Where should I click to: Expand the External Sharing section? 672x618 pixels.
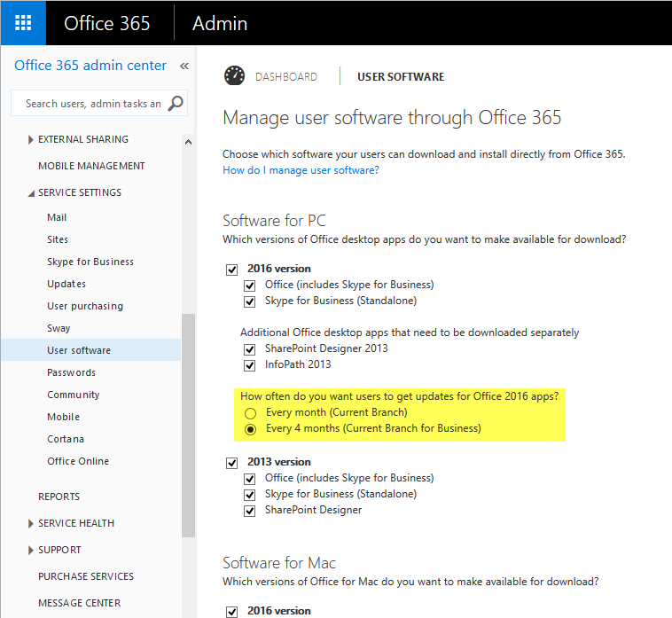click(x=30, y=140)
